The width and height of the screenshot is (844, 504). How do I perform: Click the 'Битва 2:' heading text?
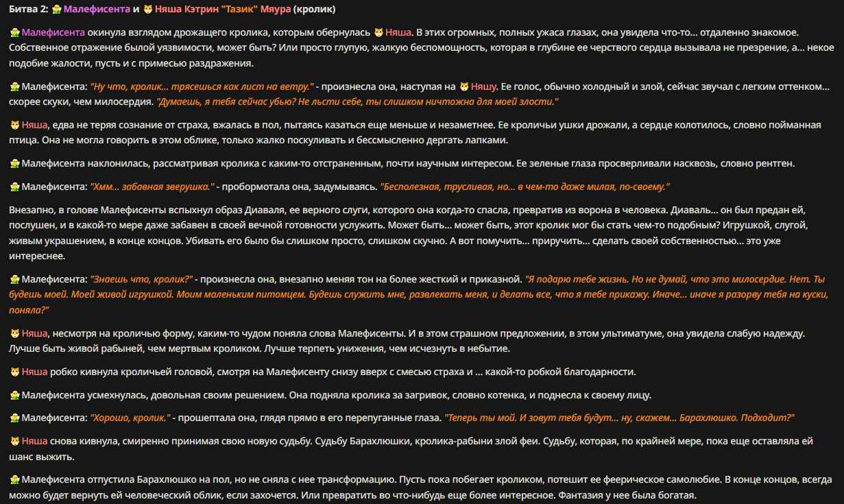[x=29, y=10]
